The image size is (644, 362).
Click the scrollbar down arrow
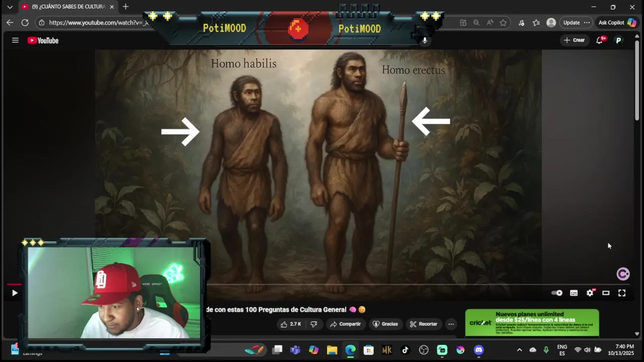(637, 334)
